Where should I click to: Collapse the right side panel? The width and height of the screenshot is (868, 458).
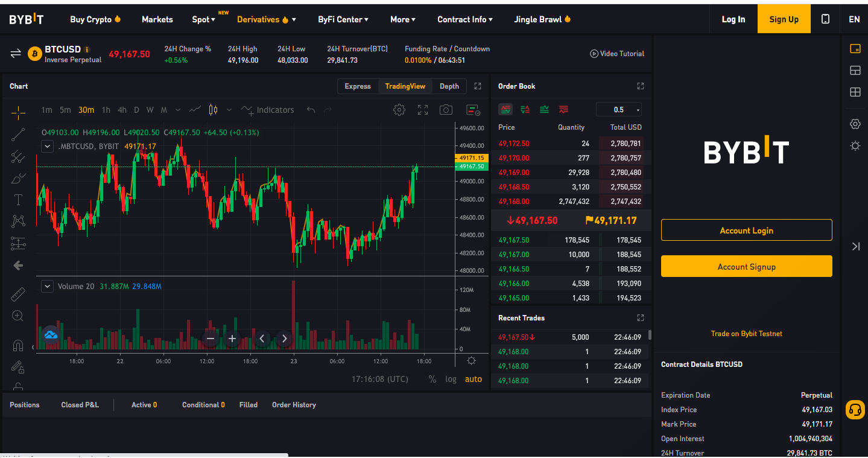point(855,246)
